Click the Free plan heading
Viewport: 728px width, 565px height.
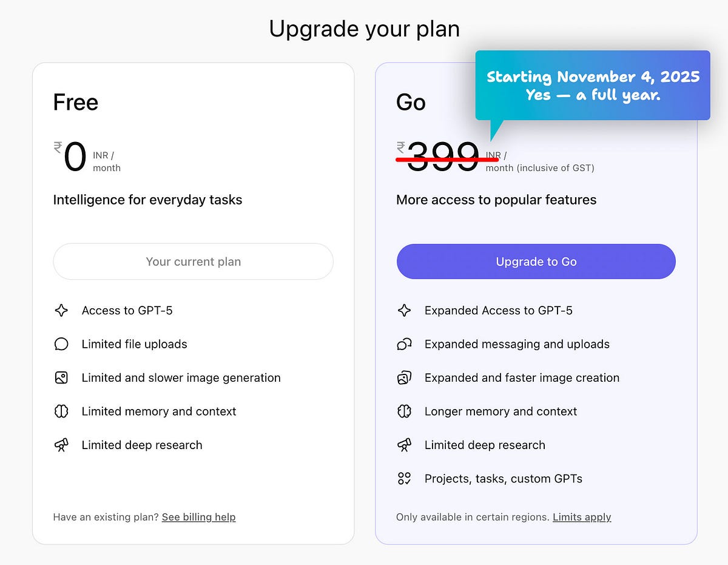coord(76,103)
